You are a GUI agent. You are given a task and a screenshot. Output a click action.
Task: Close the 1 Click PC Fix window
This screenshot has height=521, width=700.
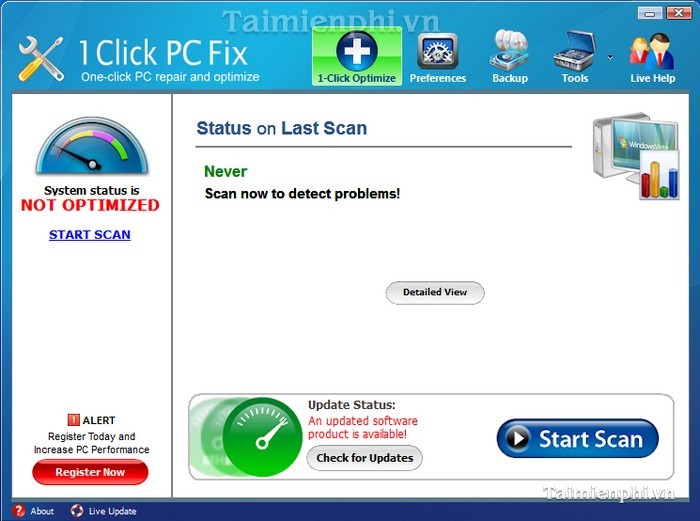[679, 13]
